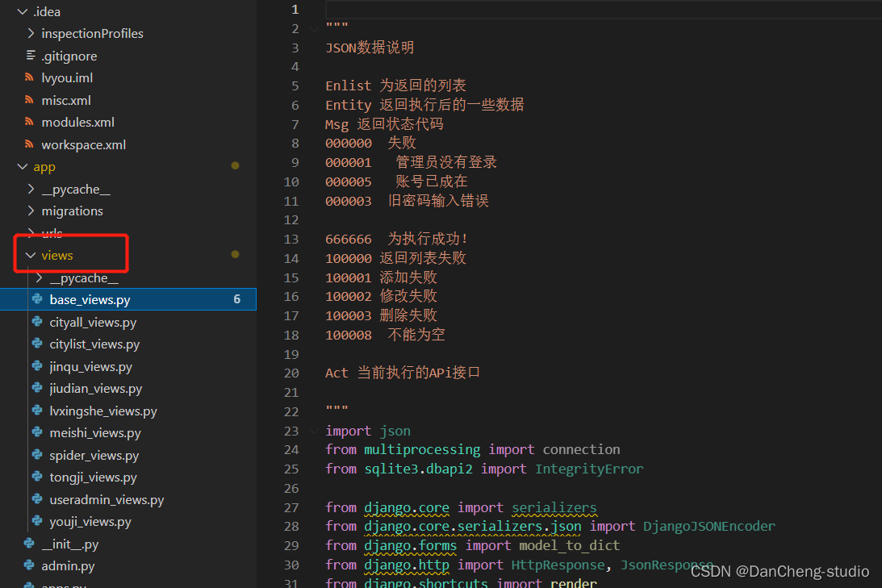Image resolution: width=882 pixels, height=588 pixels.
Task: Click the Python icon of citylist_views.py
Action: 38,344
